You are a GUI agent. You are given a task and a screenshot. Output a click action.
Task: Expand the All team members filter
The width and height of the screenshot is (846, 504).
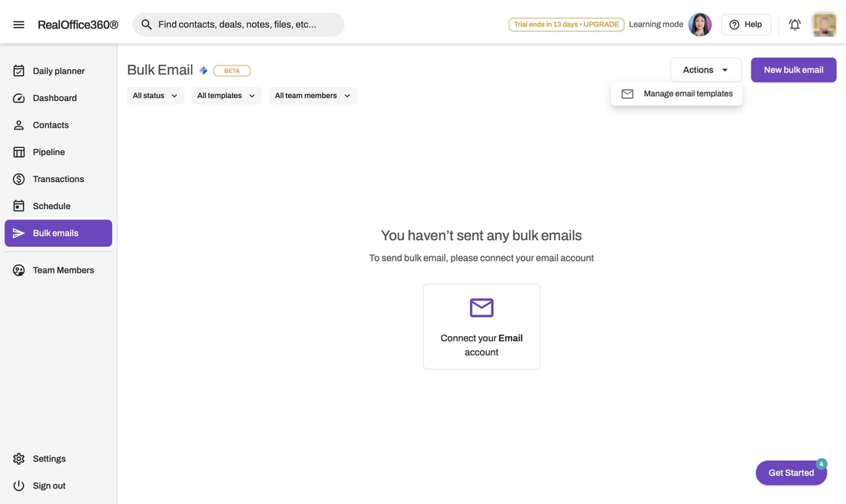(x=312, y=96)
